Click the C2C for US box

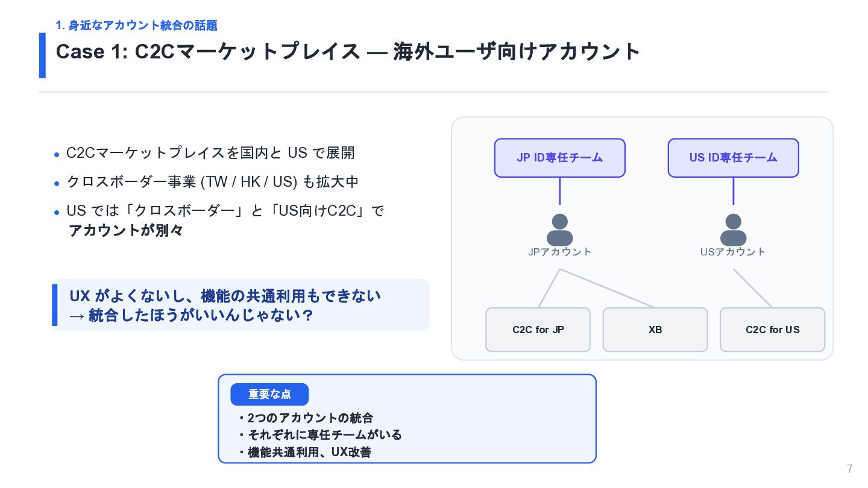[772, 330]
